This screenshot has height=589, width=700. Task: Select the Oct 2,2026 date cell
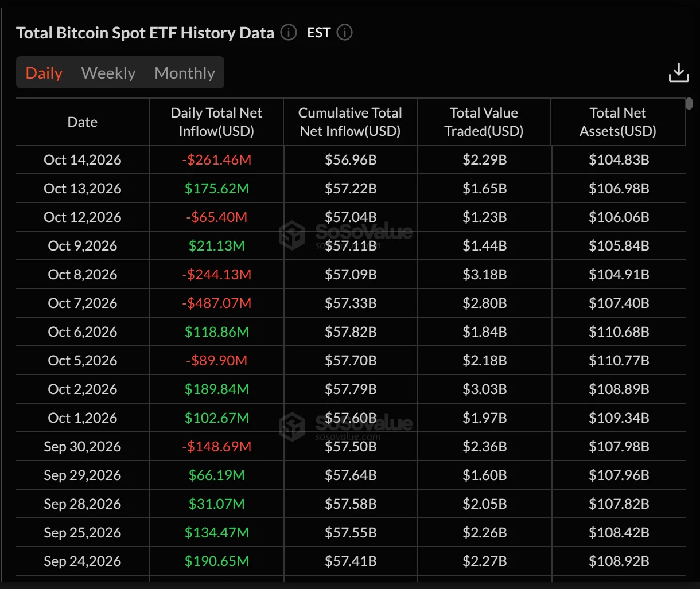pyautogui.click(x=83, y=389)
